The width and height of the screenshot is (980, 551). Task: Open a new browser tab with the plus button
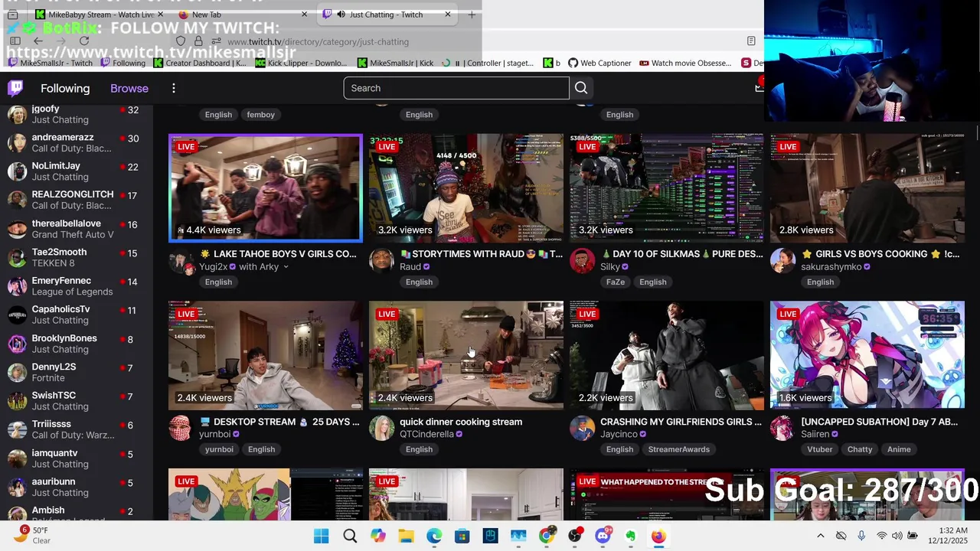(472, 15)
